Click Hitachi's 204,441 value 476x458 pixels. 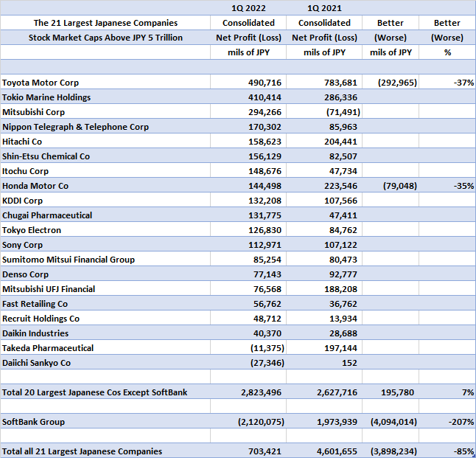pyautogui.click(x=340, y=142)
